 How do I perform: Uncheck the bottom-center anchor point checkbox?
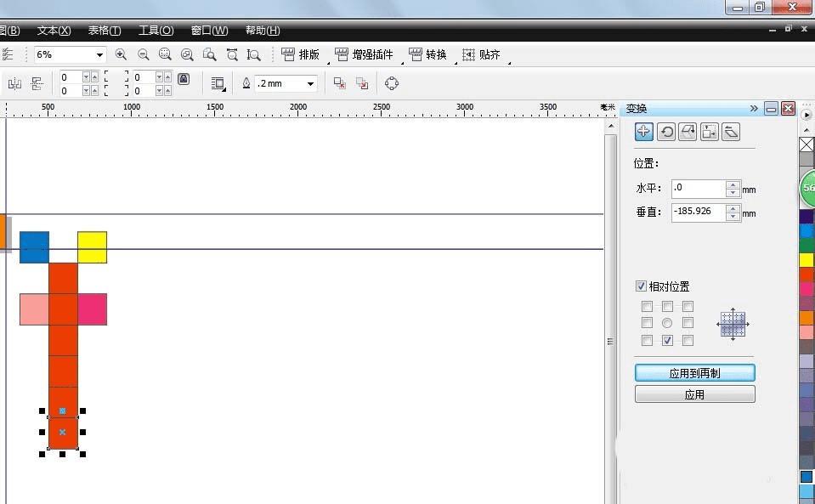667,340
